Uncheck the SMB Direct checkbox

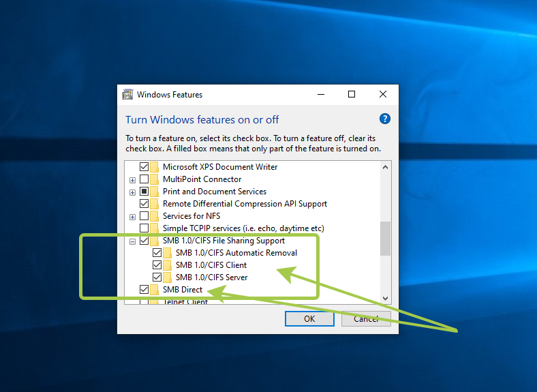pos(144,290)
